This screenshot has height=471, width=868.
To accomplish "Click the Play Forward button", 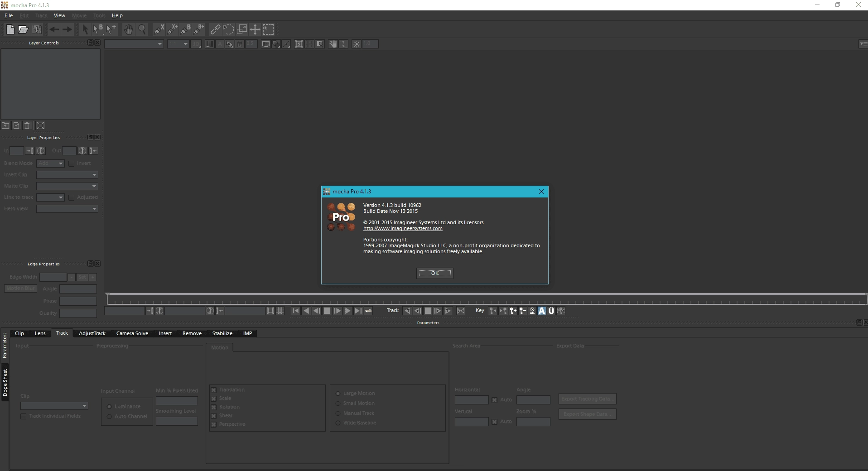I will 347,311.
